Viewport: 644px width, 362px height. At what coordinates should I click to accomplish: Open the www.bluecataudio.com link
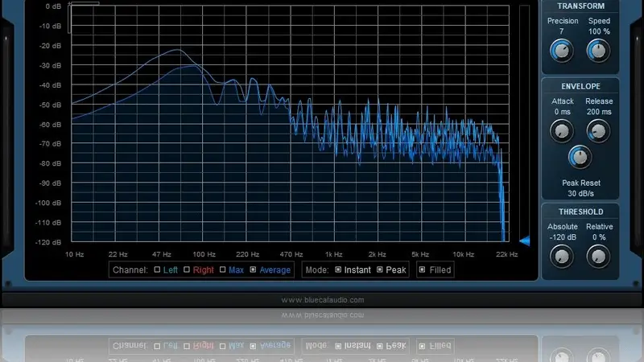(x=322, y=300)
